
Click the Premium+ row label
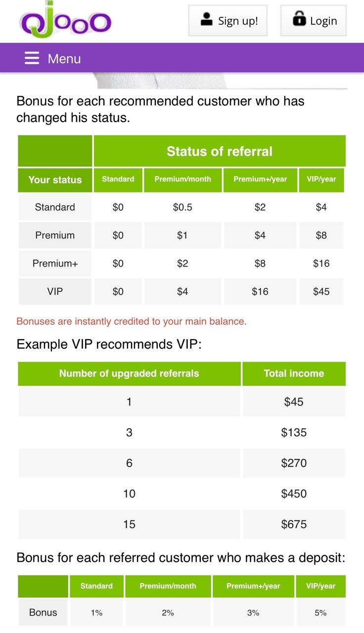pos(55,264)
